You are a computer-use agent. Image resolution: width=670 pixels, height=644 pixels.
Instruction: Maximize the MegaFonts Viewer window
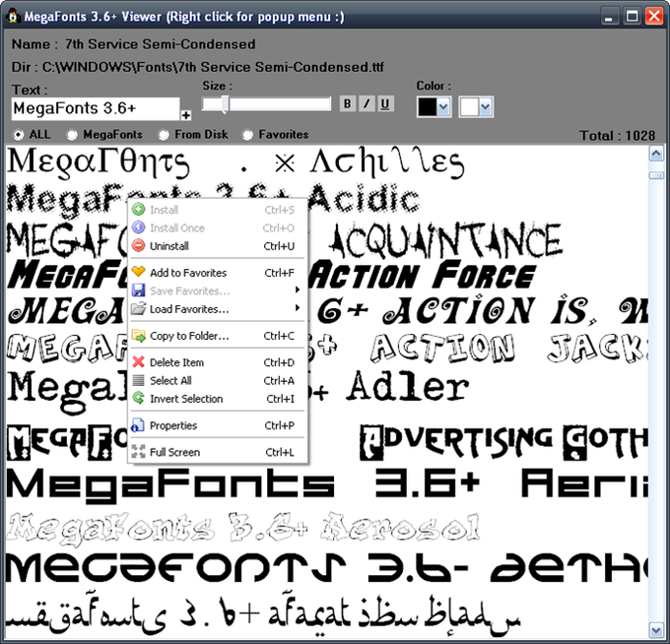(632, 16)
